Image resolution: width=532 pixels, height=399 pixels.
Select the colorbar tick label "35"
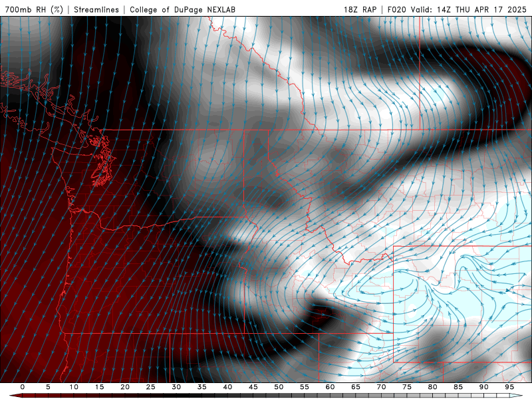202,387
